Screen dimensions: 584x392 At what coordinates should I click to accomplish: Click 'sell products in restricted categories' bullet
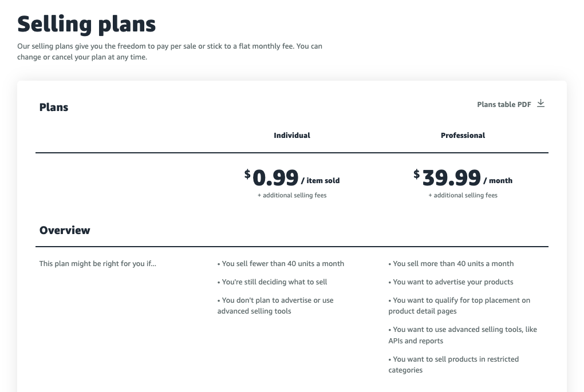(x=453, y=365)
